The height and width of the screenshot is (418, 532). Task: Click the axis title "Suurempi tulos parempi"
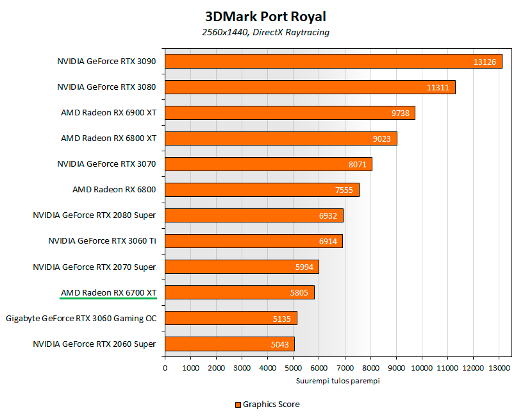point(338,381)
